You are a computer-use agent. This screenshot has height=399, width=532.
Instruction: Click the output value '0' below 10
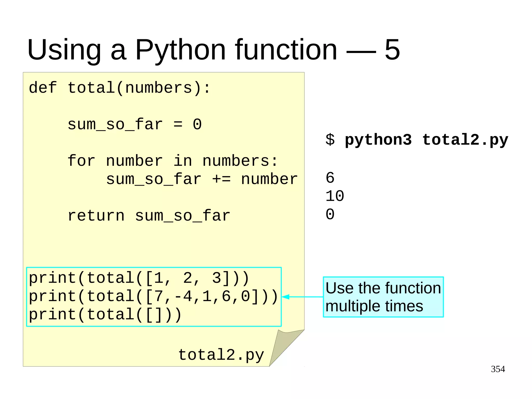pyautogui.click(x=330, y=214)
